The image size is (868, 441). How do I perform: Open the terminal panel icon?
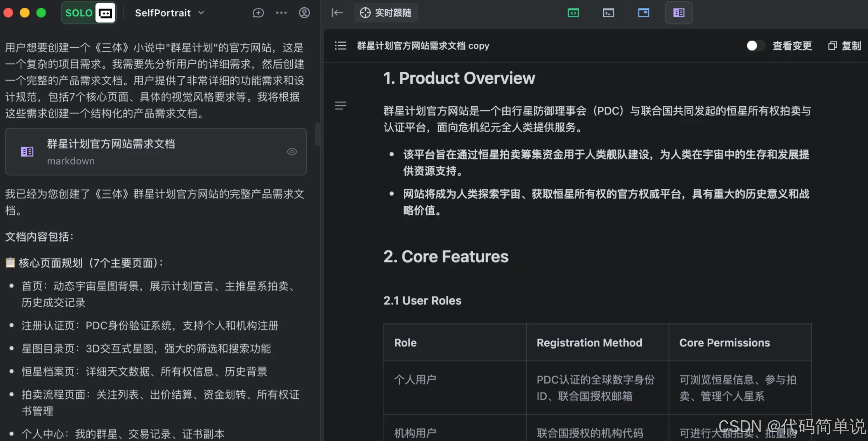[x=608, y=13]
